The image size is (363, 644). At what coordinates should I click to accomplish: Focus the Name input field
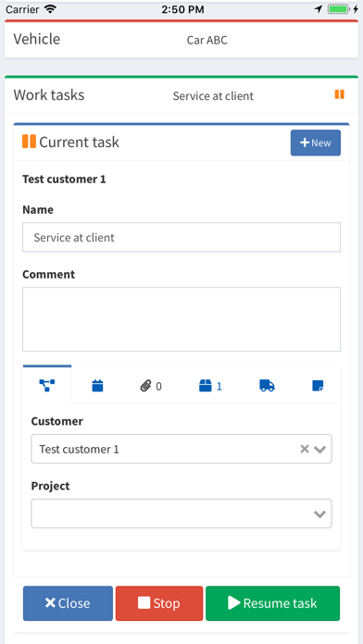(181, 237)
